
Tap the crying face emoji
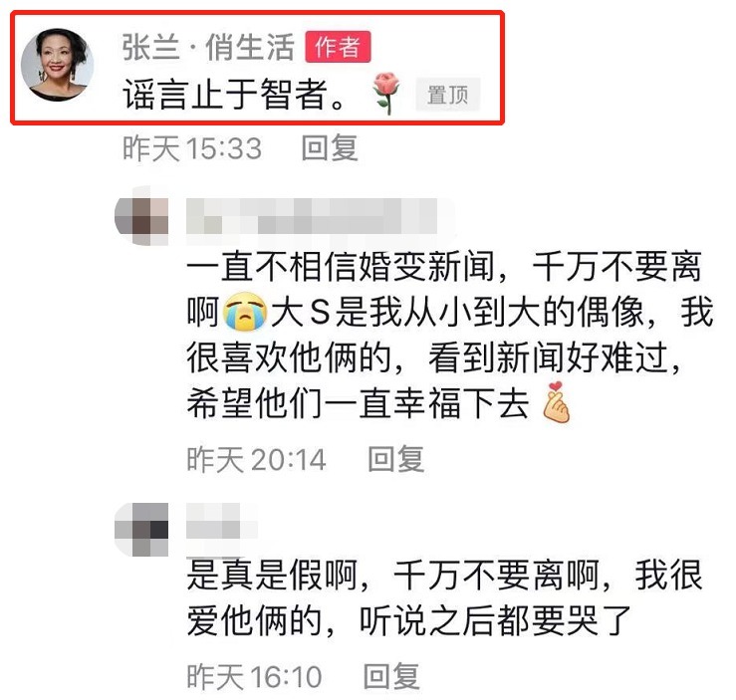[245, 312]
